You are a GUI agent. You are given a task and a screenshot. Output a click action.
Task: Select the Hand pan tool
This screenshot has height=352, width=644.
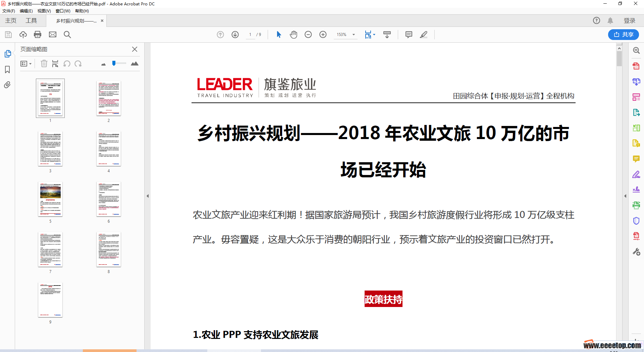click(293, 35)
